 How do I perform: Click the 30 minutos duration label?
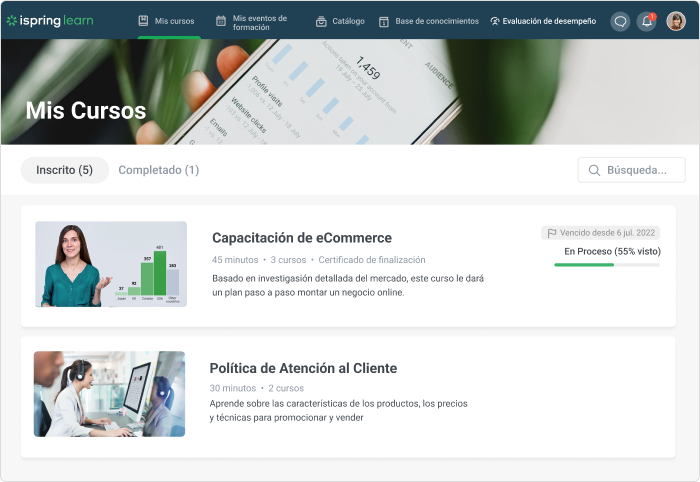233,388
